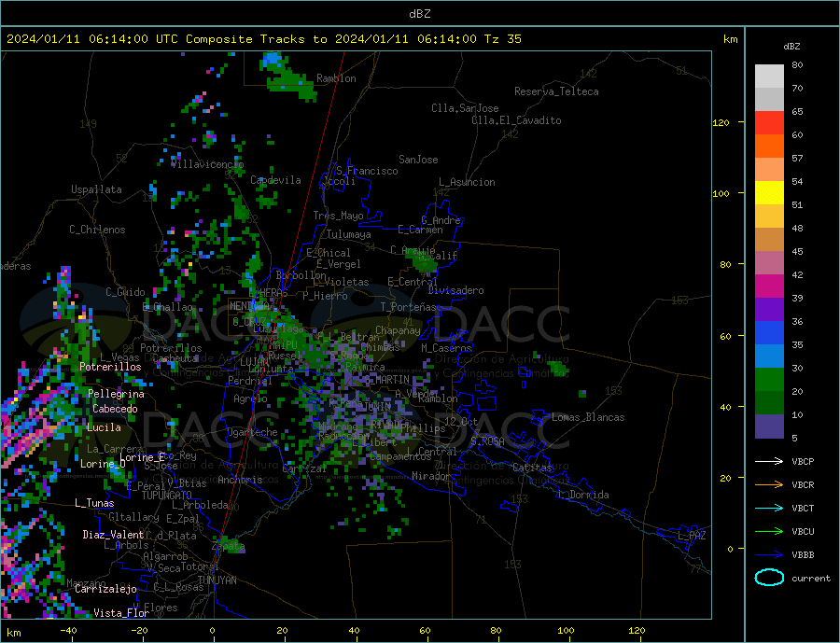840x643 pixels.
Task: Click the 'Potrerillos' pink-highlighted label
Action: (x=110, y=367)
